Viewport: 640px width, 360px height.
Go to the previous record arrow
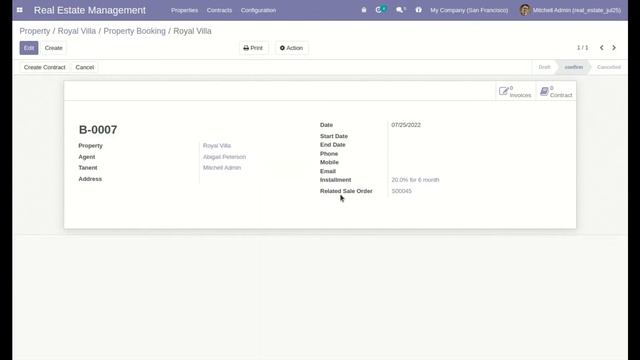602,48
